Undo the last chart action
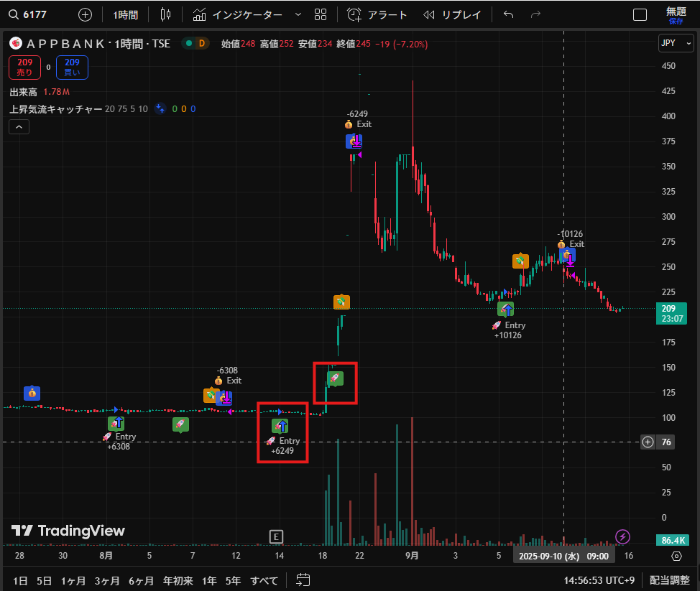This screenshot has height=591, width=700. click(509, 14)
